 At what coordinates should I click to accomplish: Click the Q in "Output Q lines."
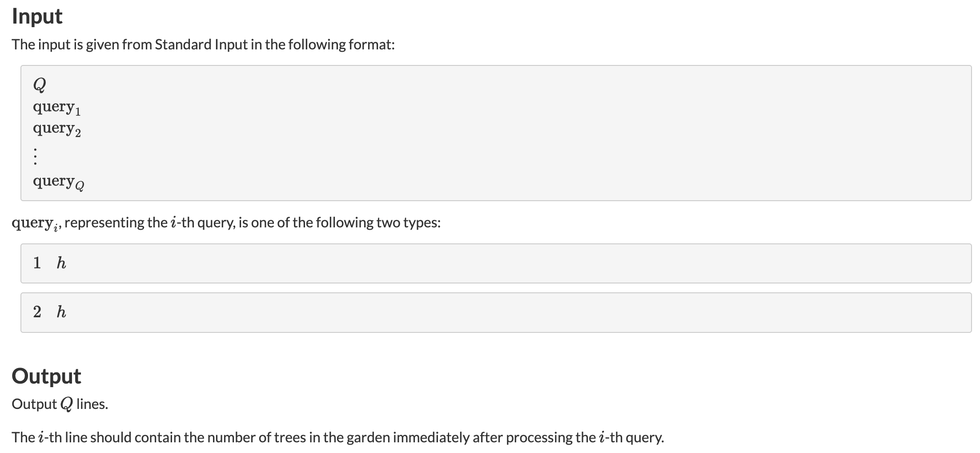pyautogui.click(x=66, y=404)
